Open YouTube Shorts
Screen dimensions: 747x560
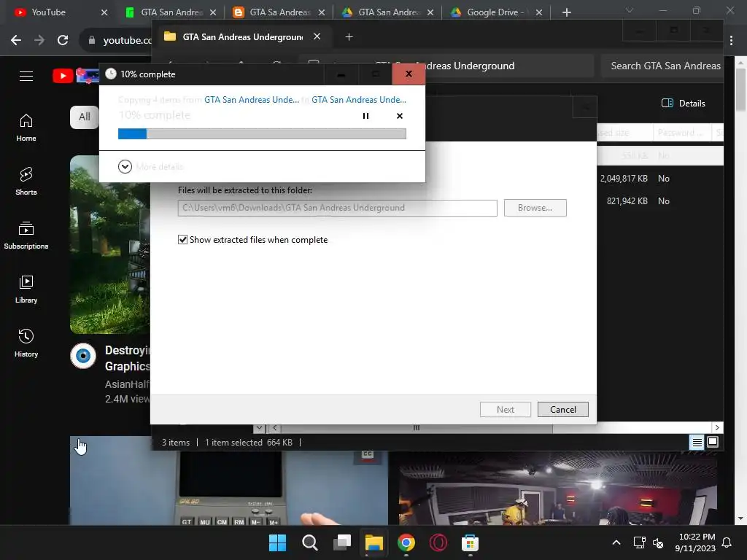click(26, 182)
